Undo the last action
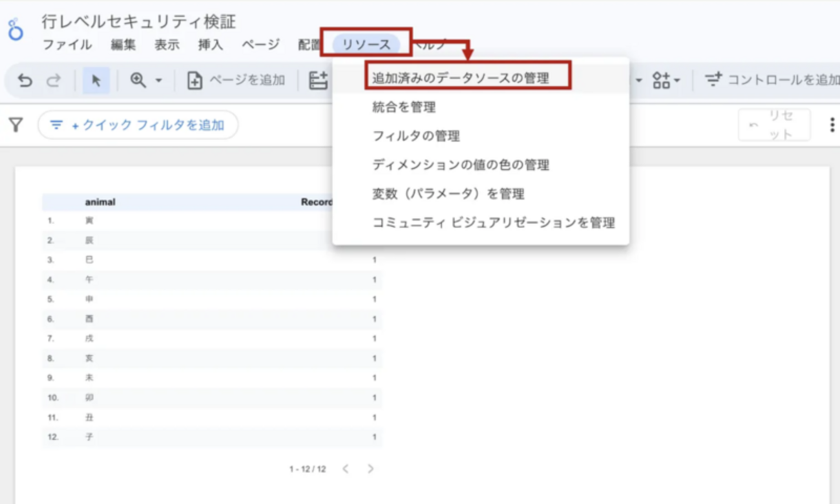840x504 pixels. click(25, 81)
